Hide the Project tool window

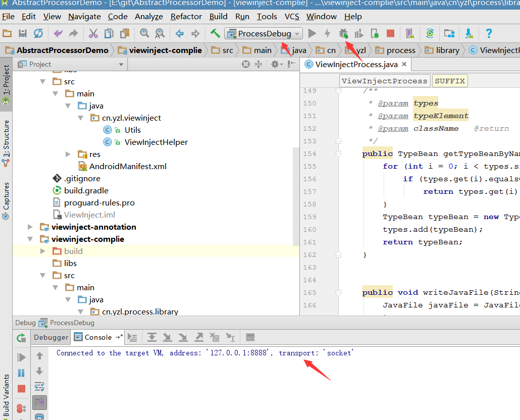click(x=291, y=64)
